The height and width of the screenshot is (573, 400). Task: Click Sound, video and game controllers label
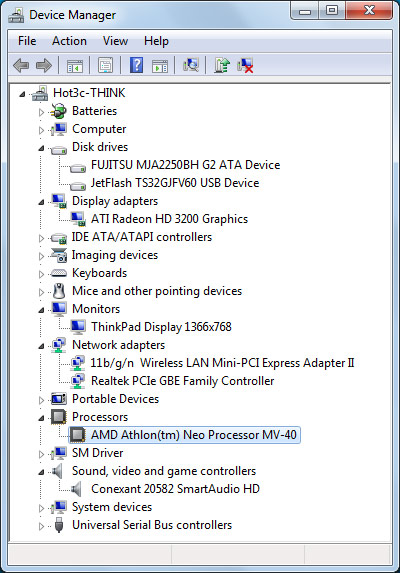coord(164,471)
